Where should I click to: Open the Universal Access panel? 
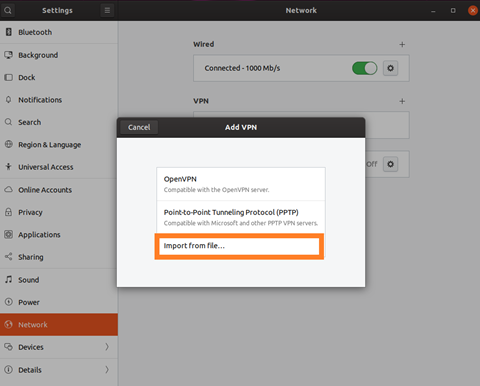tap(59, 167)
